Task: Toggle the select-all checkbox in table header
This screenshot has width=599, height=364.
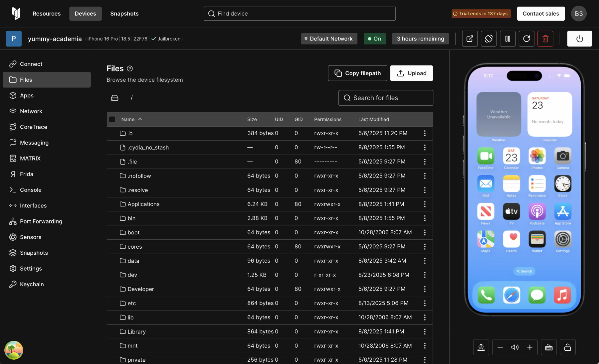Action: click(x=112, y=119)
